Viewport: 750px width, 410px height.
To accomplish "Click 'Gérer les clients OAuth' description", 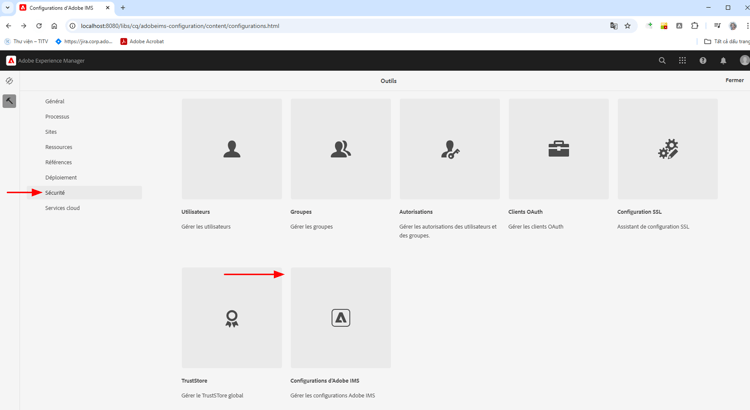I will tap(536, 227).
